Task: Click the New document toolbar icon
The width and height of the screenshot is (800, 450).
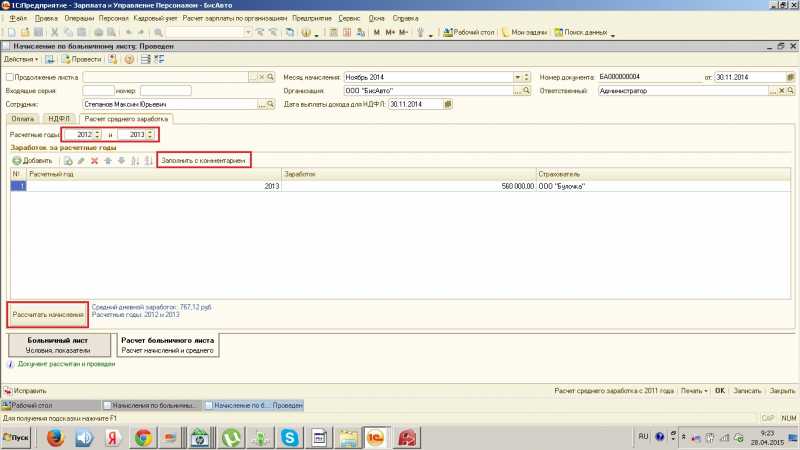Action: [12, 32]
